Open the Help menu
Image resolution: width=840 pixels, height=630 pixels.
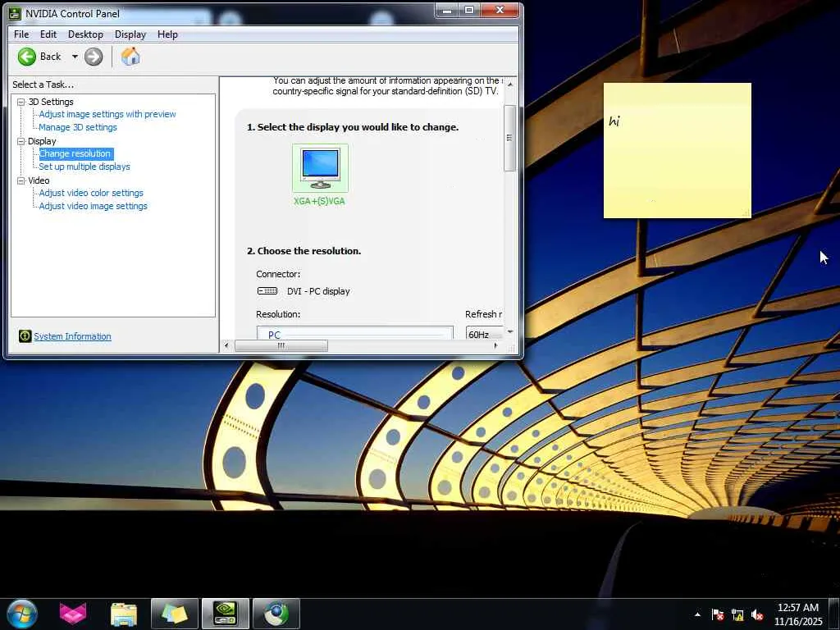pyautogui.click(x=167, y=34)
